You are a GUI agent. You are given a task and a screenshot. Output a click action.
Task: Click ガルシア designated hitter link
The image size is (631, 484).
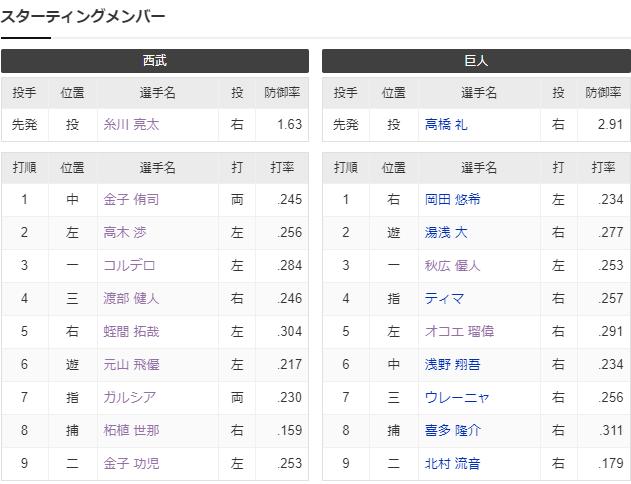pos(129,397)
